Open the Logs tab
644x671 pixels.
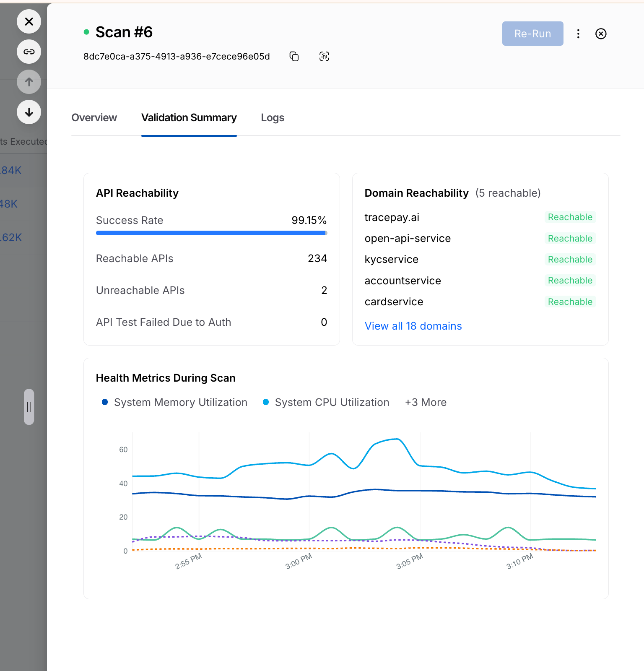coord(273,117)
